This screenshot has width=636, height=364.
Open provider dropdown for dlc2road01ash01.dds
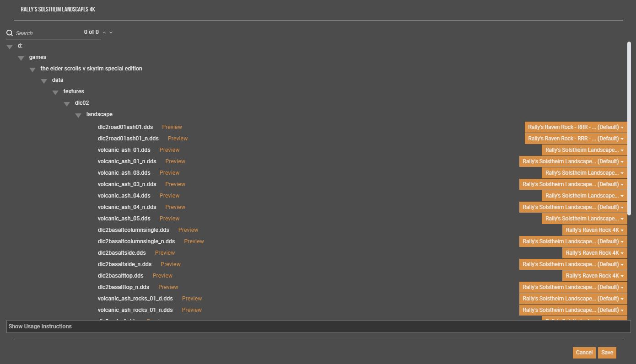575,127
